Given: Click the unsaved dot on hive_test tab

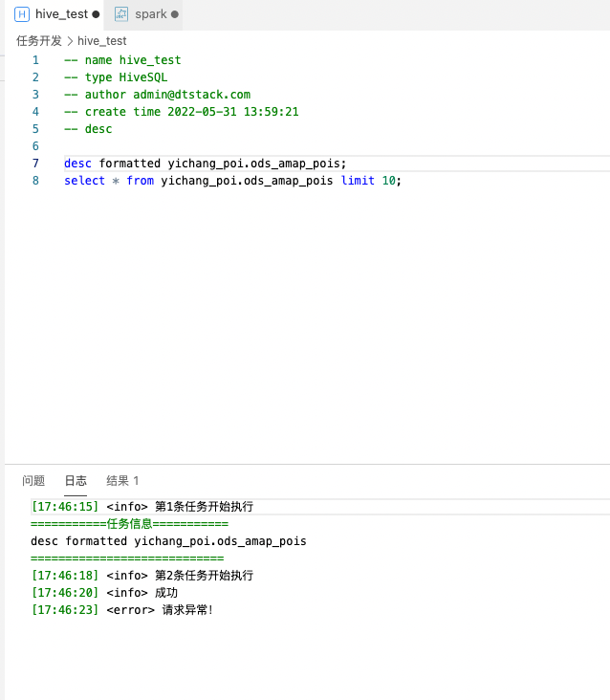Looking at the screenshot, I should pyautogui.click(x=96, y=14).
